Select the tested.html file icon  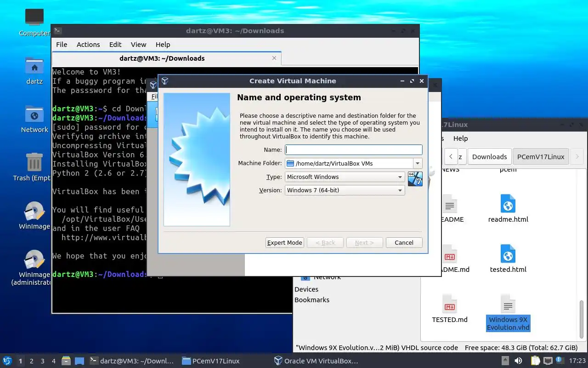tap(508, 254)
